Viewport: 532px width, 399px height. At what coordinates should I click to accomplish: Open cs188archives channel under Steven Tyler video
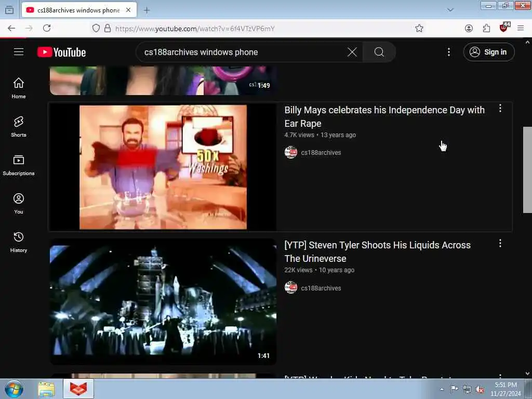tap(321, 288)
